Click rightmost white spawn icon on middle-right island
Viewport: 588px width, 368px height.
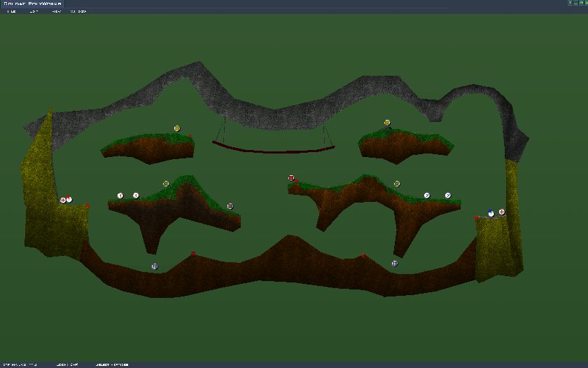pyautogui.click(x=448, y=196)
